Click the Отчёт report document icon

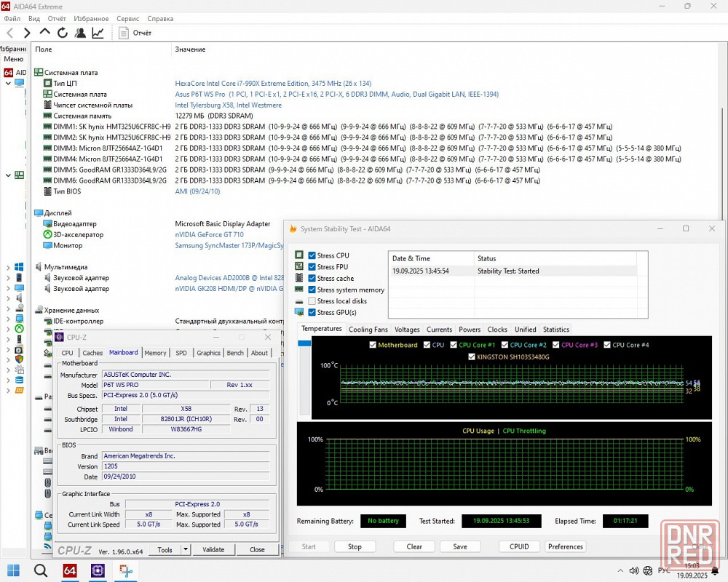(124, 33)
